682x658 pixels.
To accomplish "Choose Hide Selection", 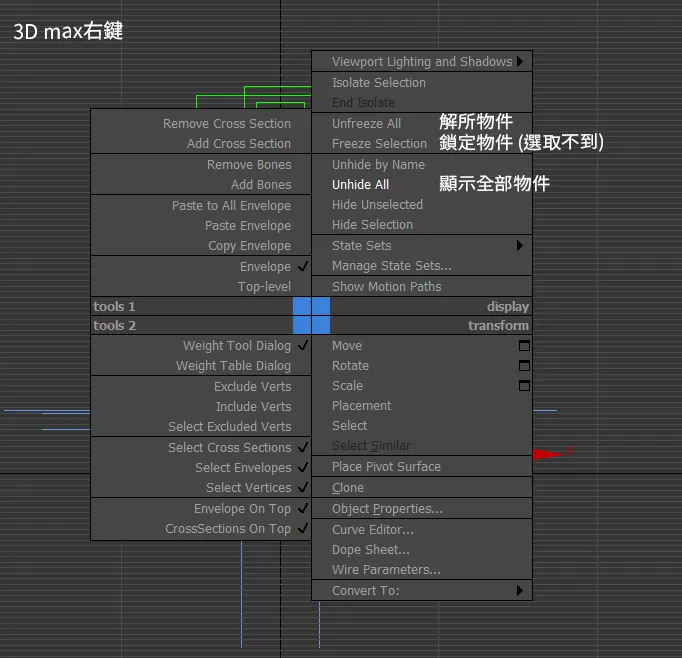I will (422, 225).
